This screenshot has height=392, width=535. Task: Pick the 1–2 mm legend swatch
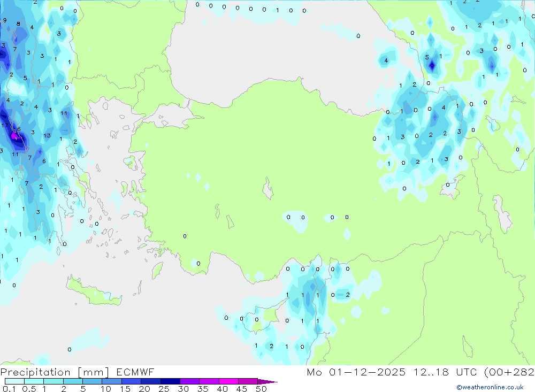[x=53, y=381]
